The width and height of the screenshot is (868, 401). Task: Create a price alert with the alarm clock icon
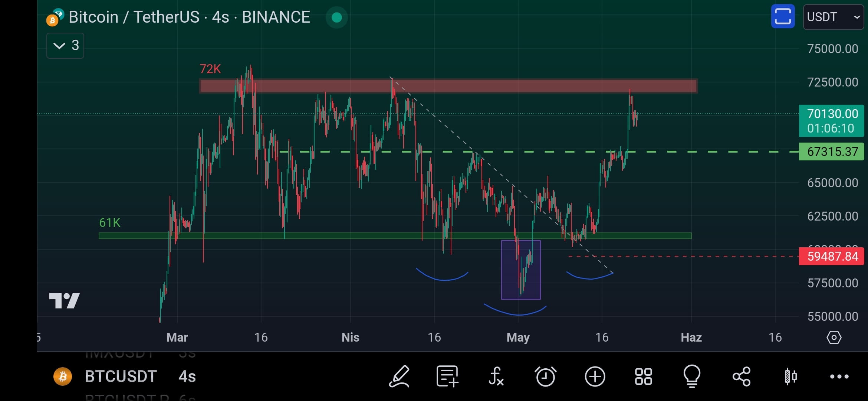(545, 376)
